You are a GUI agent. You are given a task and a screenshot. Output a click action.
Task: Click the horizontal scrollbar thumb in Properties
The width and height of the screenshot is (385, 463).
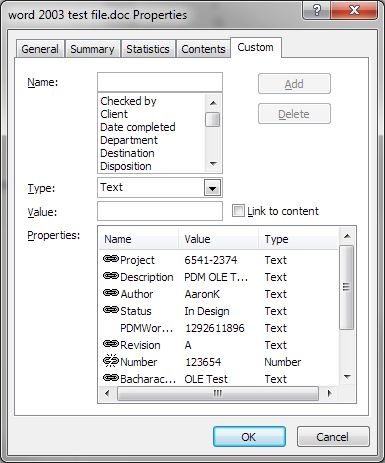(x=218, y=393)
